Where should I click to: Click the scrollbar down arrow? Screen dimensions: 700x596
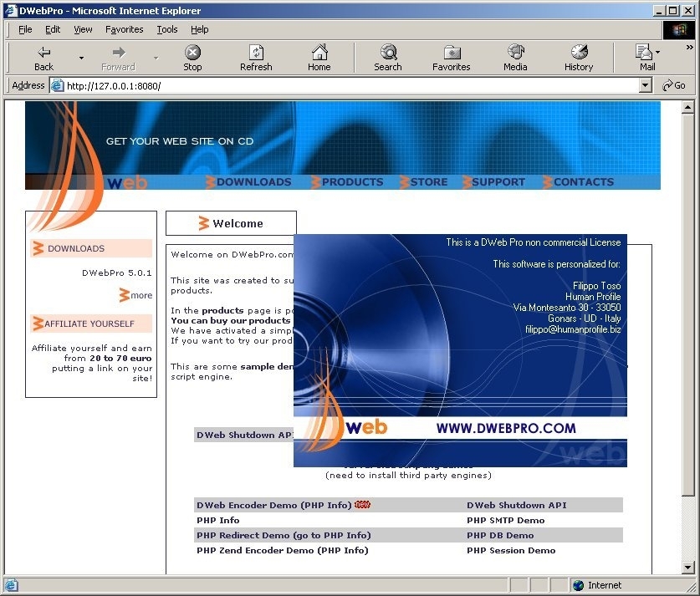tap(688, 568)
